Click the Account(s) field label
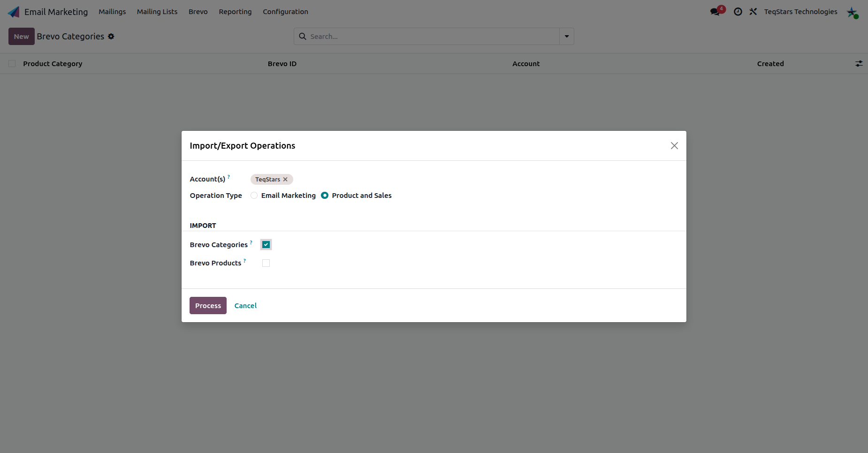Image resolution: width=868 pixels, height=453 pixels. point(207,179)
